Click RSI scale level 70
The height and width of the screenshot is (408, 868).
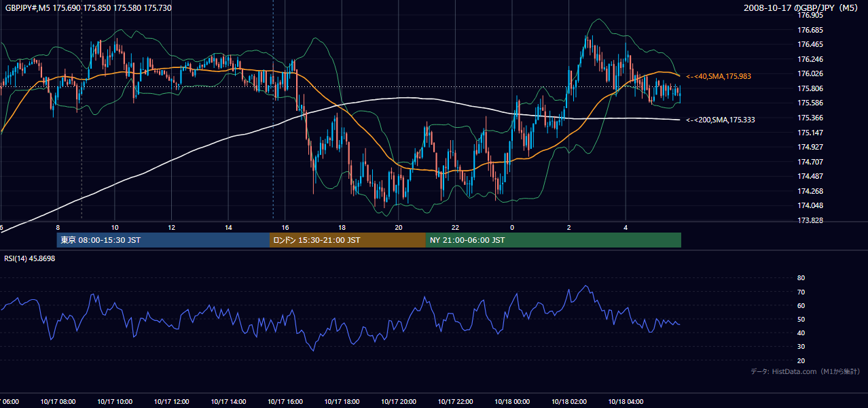[x=801, y=292]
